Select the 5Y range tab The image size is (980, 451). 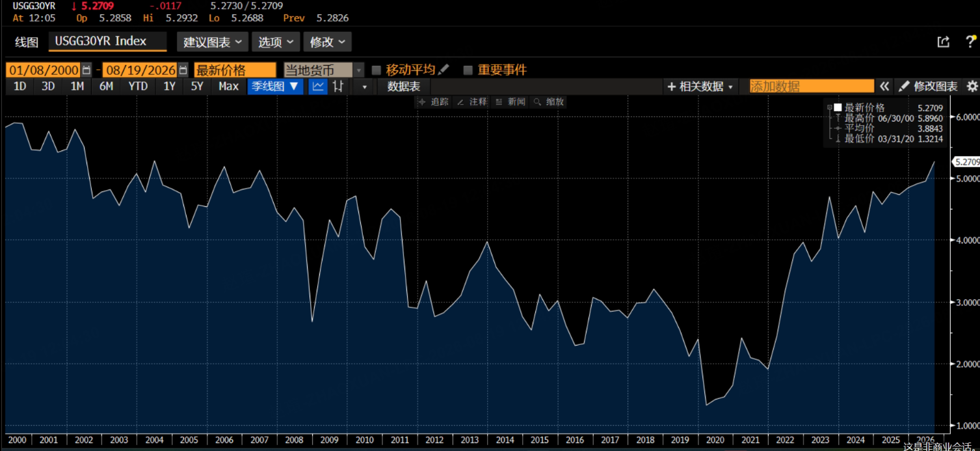coord(197,87)
